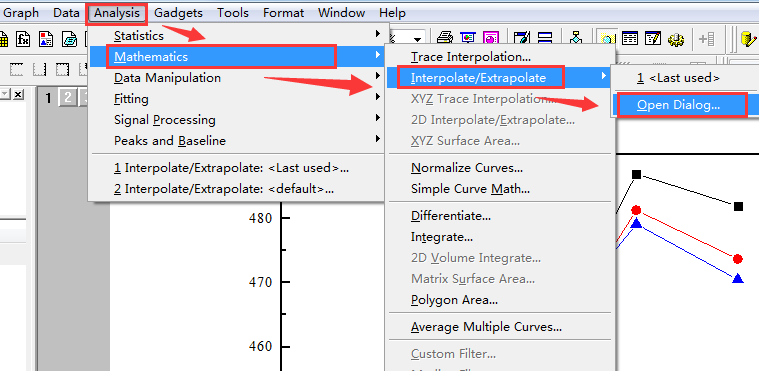759x371 pixels.
Task: Open the zoom percentage dropdown arrow
Action: tap(416, 38)
